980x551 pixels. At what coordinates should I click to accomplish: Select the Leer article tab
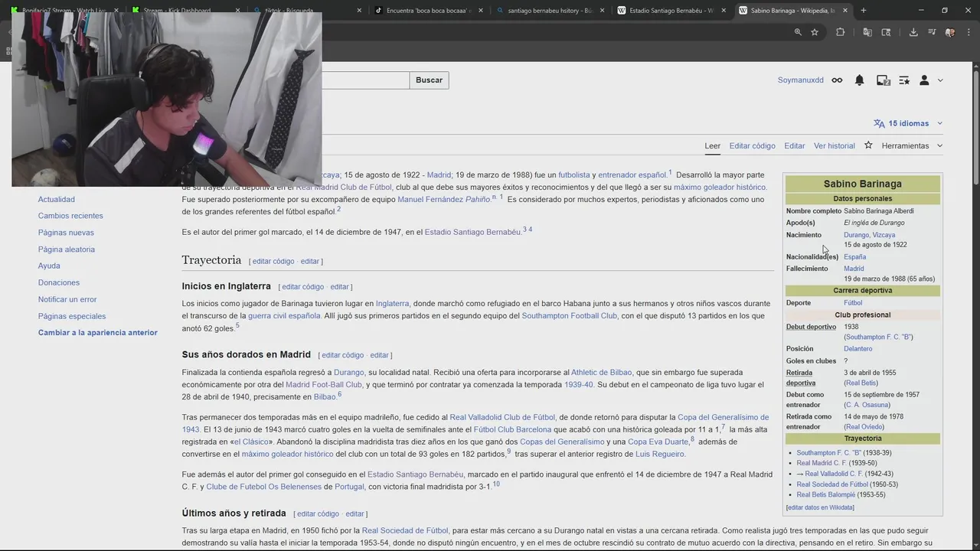(x=713, y=145)
